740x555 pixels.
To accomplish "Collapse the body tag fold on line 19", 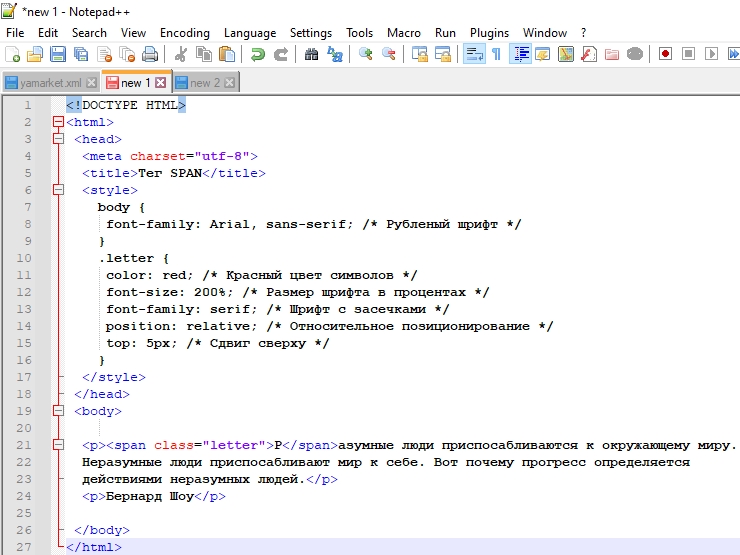I will coord(59,411).
